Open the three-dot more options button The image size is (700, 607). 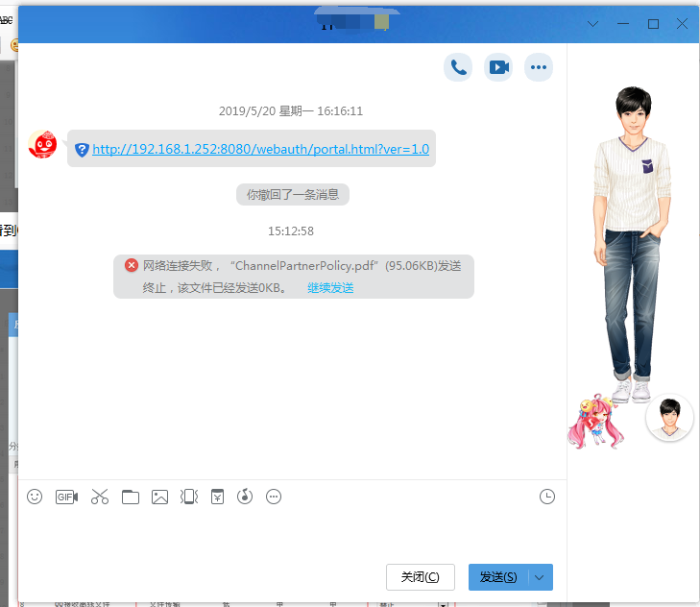539,67
